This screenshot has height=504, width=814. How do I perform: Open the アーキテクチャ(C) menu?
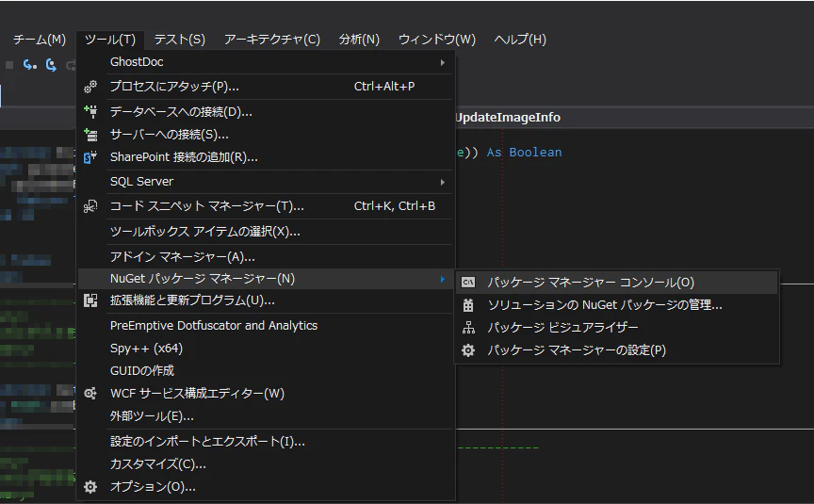pos(272,40)
